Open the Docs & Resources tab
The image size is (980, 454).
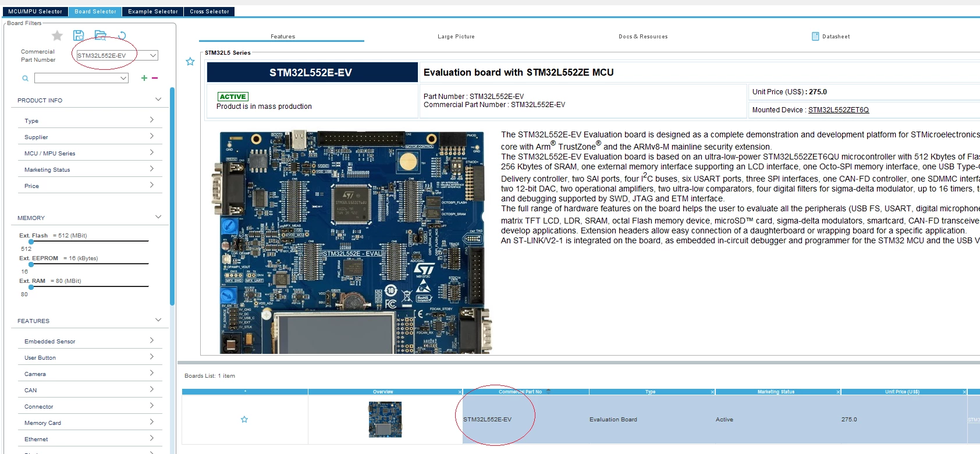tap(643, 37)
